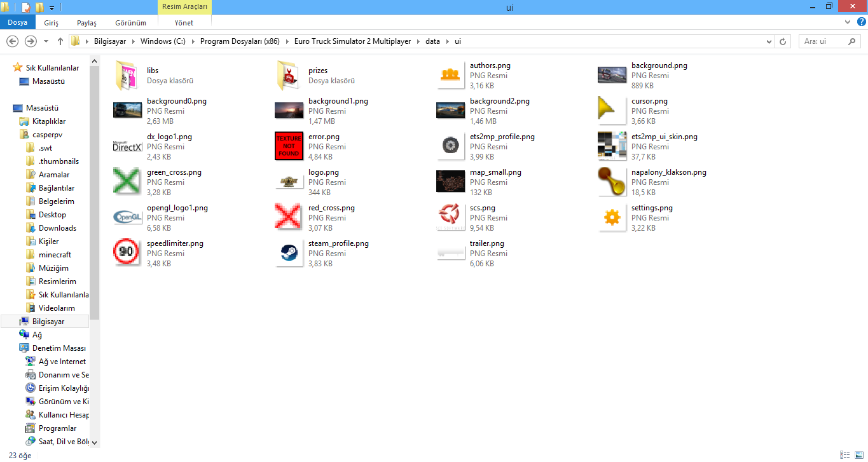
Task: Expand path chevron after Windows (C:)
Action: 193,41
